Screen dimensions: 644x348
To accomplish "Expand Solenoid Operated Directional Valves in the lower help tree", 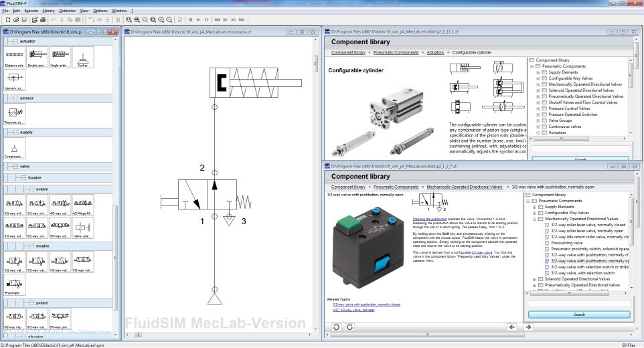I will 534,279.
